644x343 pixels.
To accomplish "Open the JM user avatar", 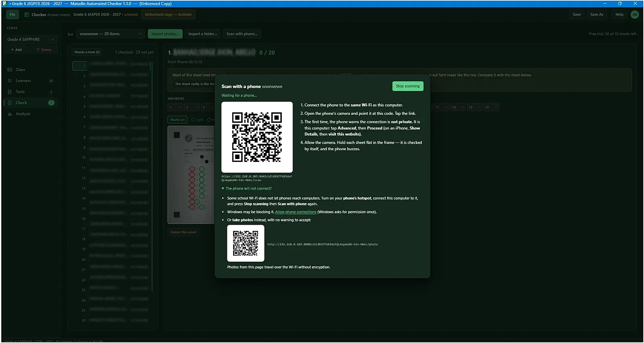I will tap(635, 14).
